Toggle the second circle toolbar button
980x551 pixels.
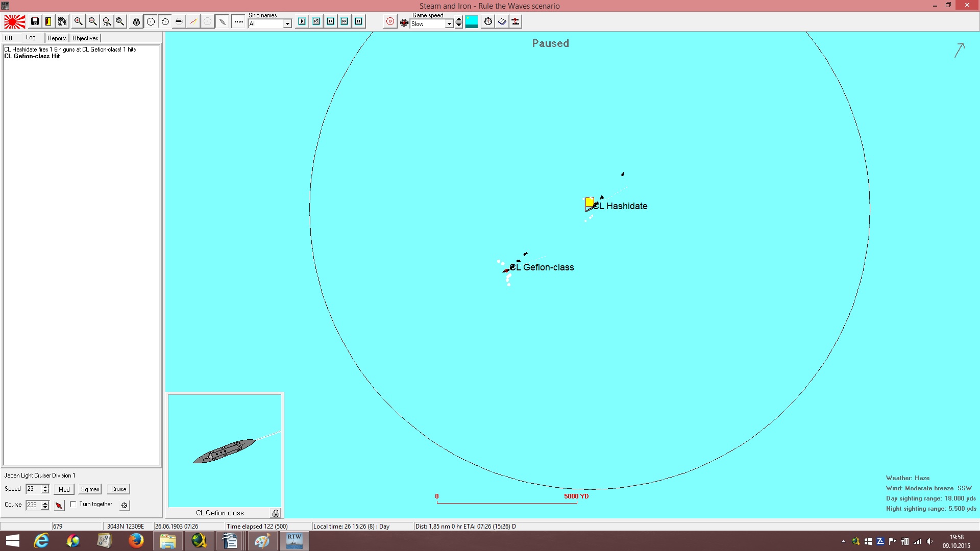[165, 21]
